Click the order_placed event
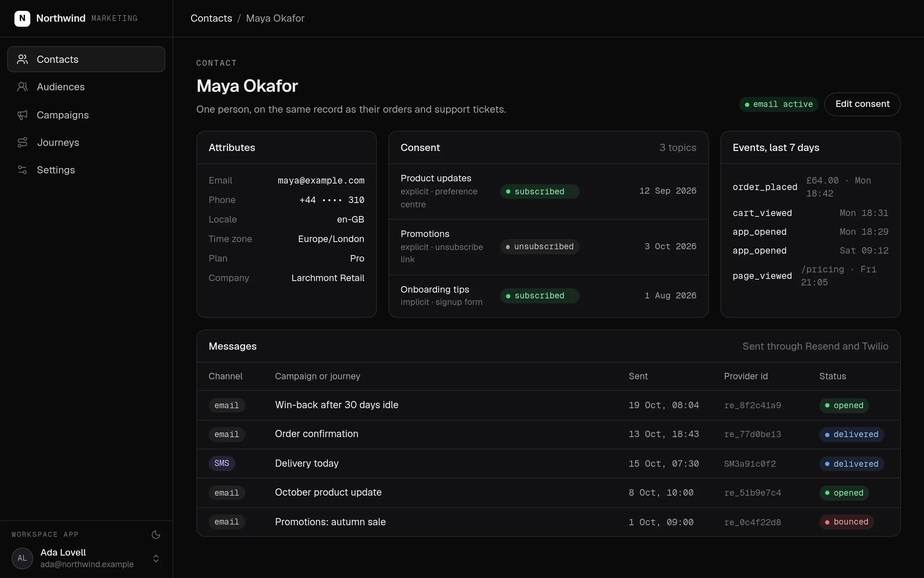The image size is (924, 578). coord(765,187)
